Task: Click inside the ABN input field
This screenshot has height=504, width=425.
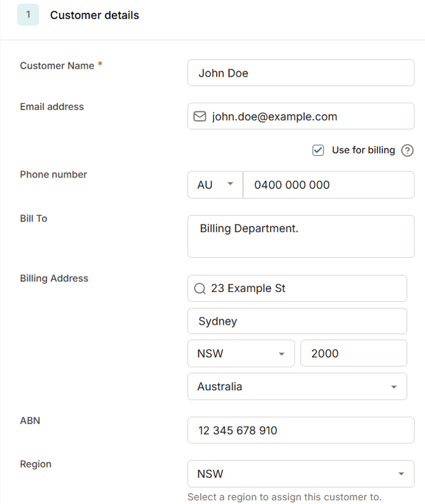Action: (301, 430)
